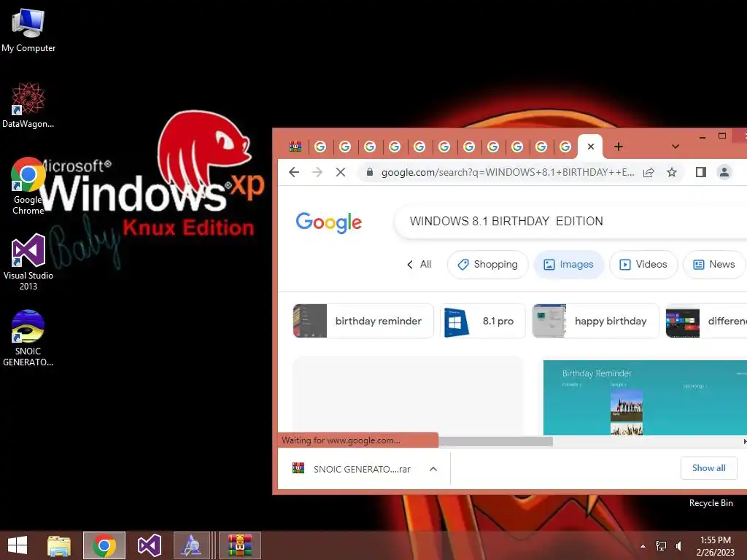Go back in Chrome
Screen dimensions: 747x560
tap(294, 172)
